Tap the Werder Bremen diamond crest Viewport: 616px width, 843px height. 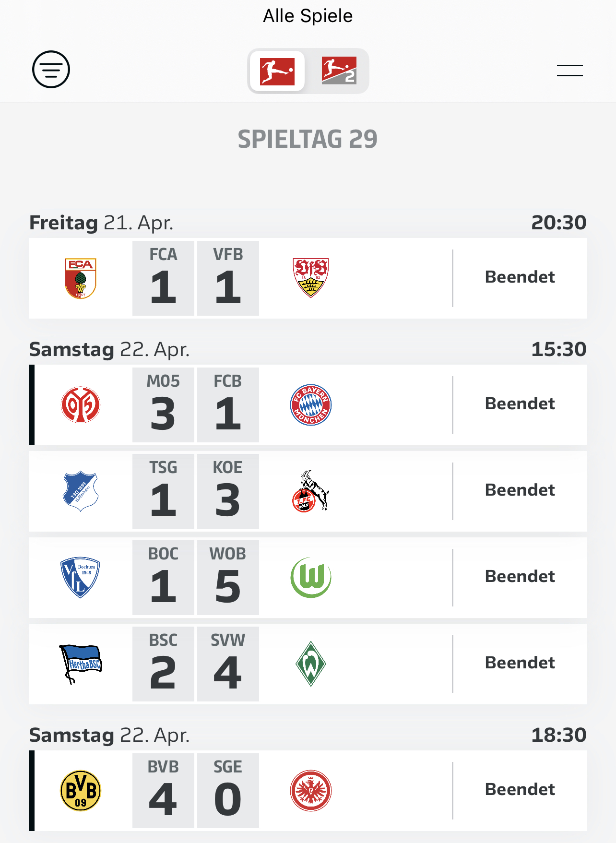tap(311, 664)
